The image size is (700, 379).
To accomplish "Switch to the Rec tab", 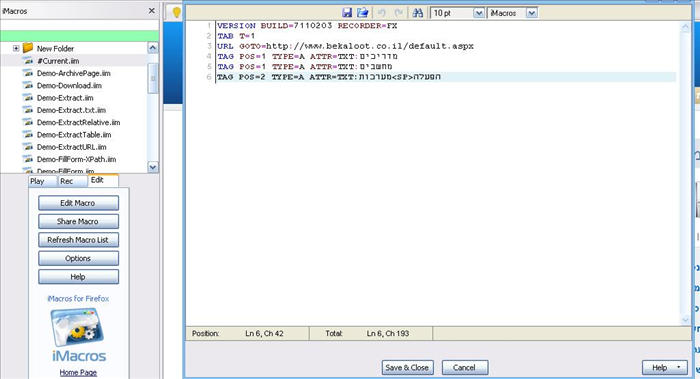I will [x=73, y=181].
